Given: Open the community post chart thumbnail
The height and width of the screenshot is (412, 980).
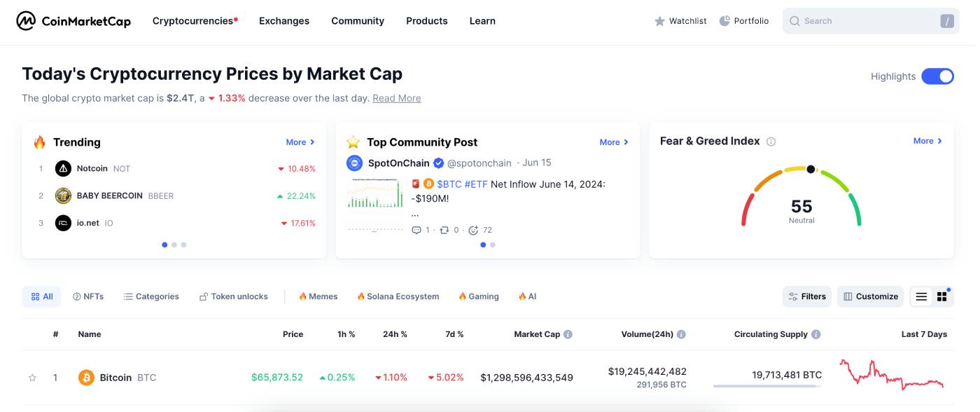Looking at the screenshot, I should pyautogui.click(x=376, y=204).
